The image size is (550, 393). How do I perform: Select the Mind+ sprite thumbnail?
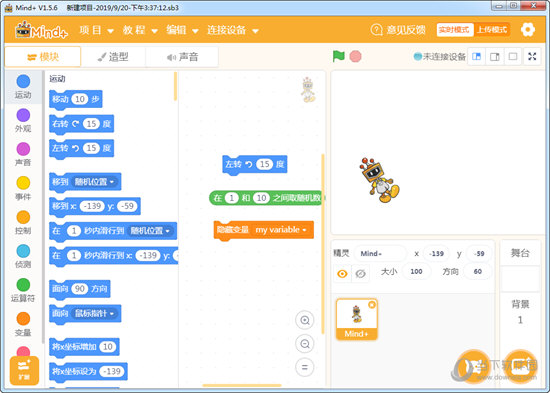(x=357, y=319)
